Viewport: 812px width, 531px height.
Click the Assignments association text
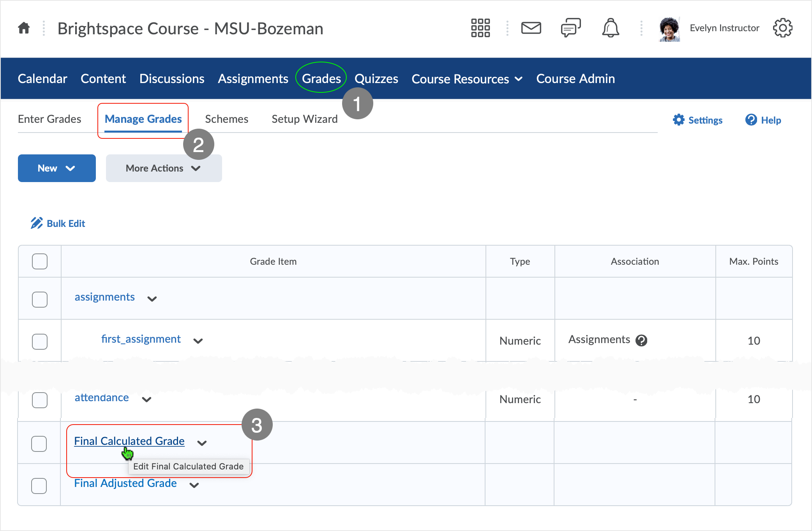pyautogui.click(x=599, y=340)
